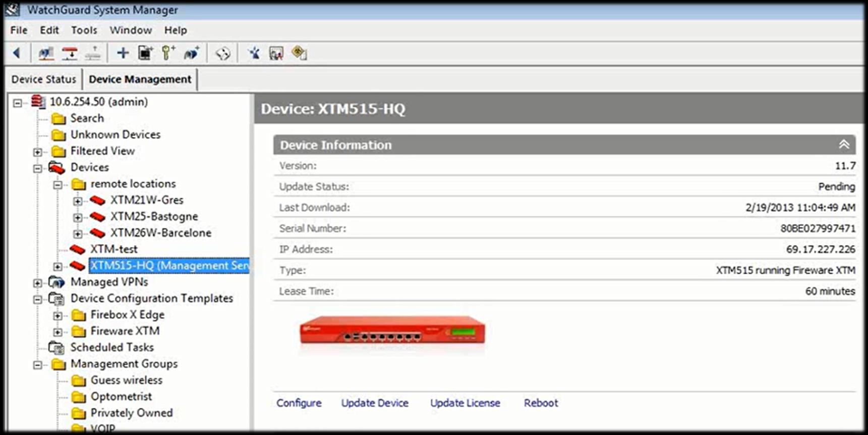Click the server icon beside 10.6.254.50
This screenshot has height=435, width=868.
pos(38,101)
